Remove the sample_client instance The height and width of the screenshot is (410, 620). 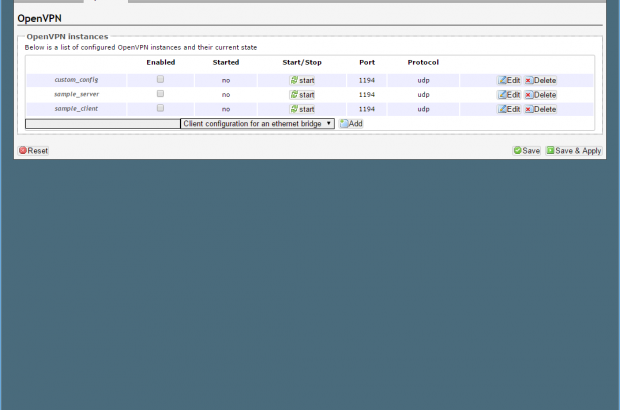[540, 109]
